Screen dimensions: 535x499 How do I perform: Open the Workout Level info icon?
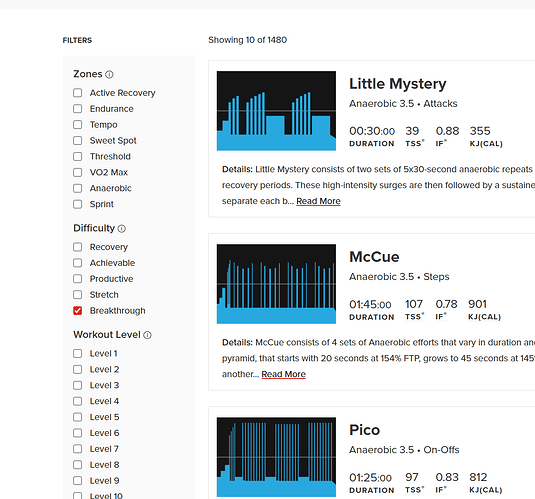tap(147, 335)
